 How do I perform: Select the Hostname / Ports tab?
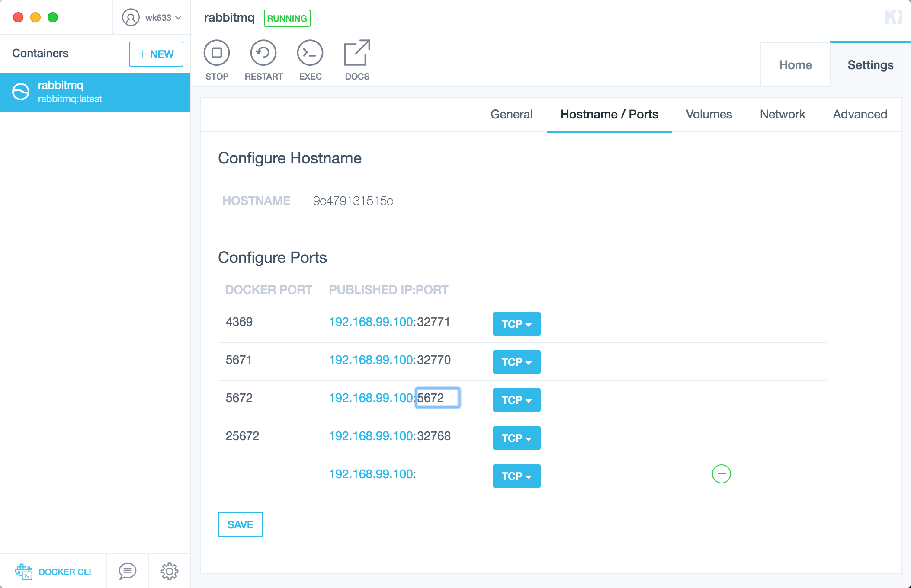pos(609,114)
